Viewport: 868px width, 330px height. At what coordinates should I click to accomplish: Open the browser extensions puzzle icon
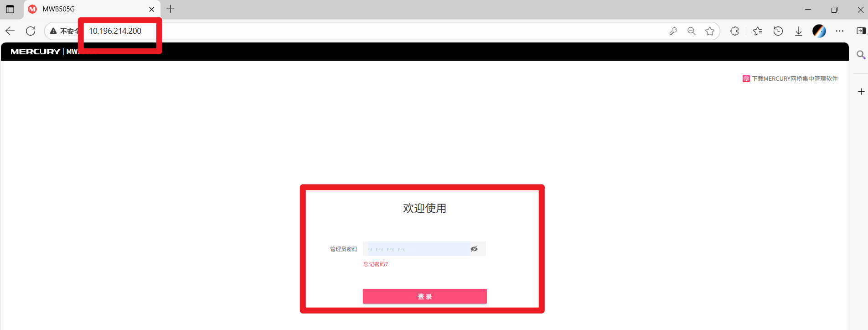[734, 31]
